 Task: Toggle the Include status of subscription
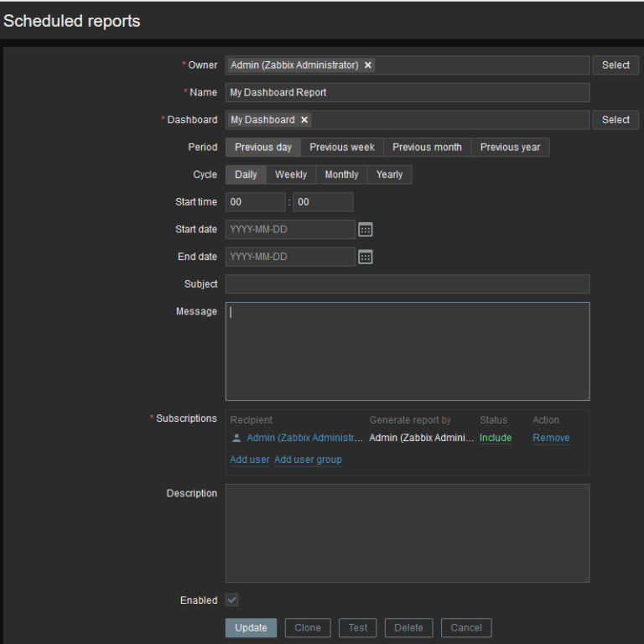(x=495, y=438)
